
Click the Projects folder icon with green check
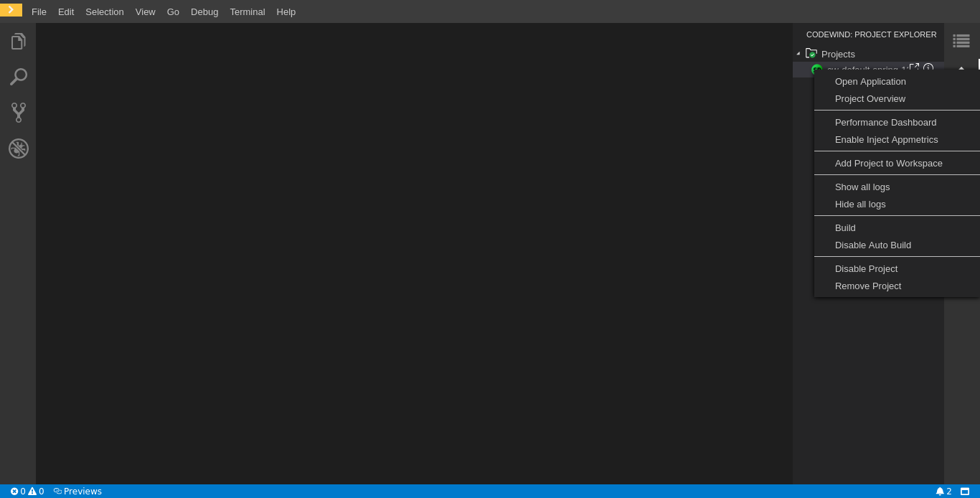(811, 53)
